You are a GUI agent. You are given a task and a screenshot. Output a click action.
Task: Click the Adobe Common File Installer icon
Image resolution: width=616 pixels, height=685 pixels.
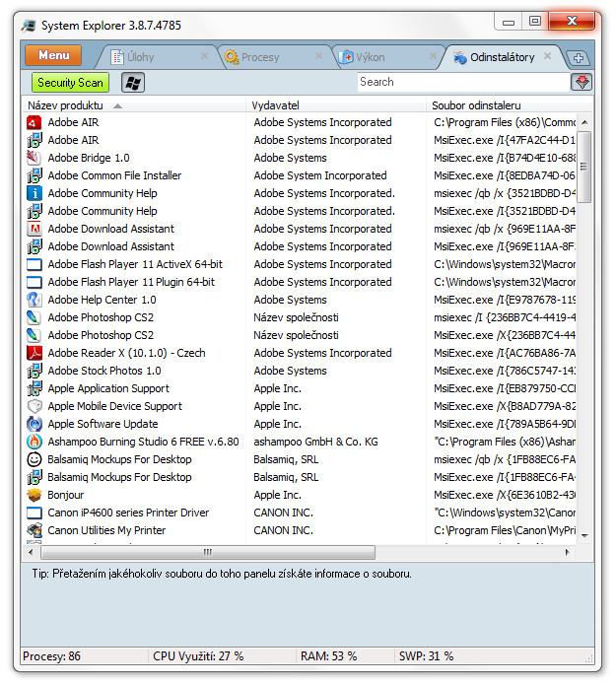(x=34, y=176)
